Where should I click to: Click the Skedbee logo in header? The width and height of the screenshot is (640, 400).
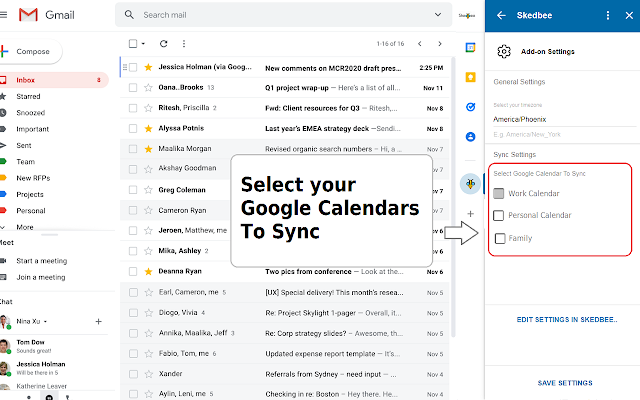click(467, 16)
